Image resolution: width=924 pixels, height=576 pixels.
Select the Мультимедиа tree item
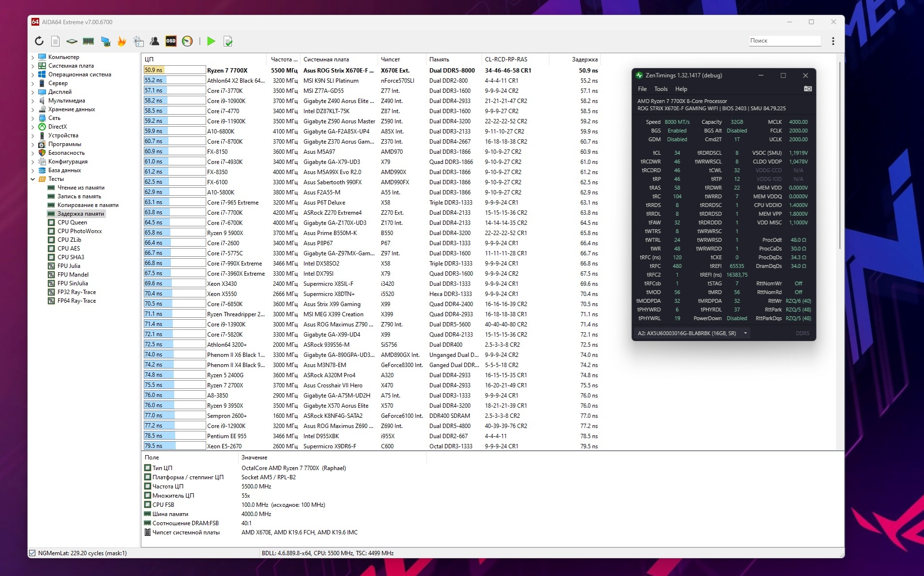click(66, 101)
